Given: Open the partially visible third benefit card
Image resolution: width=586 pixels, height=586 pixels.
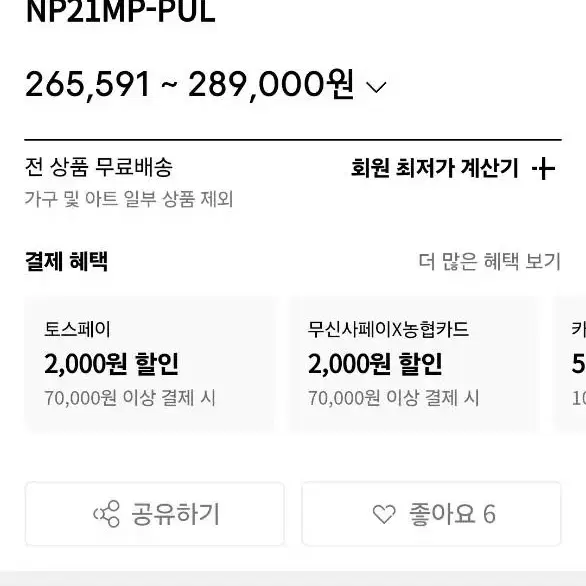Looking at the screenshot, I should click(570, 364).
